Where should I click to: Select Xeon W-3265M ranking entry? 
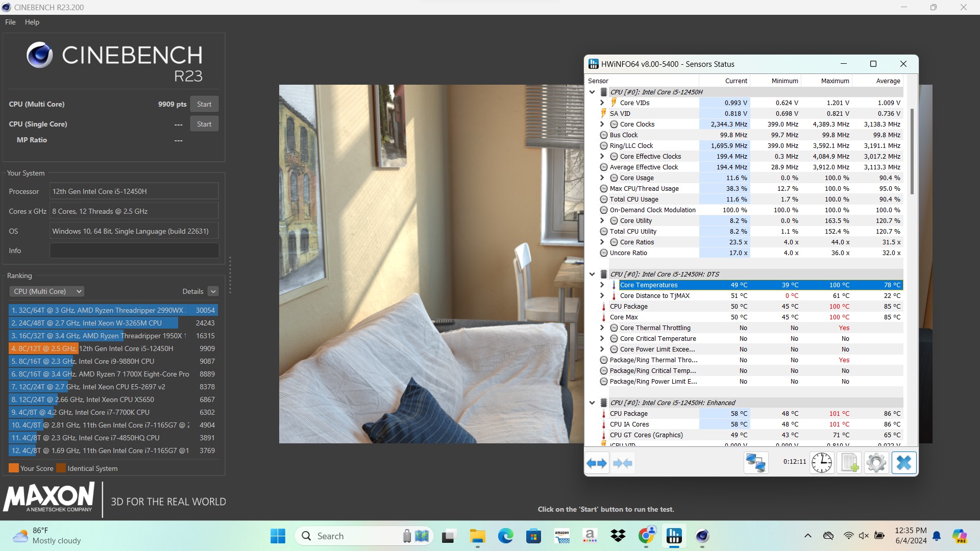click(x=113, y=323)
